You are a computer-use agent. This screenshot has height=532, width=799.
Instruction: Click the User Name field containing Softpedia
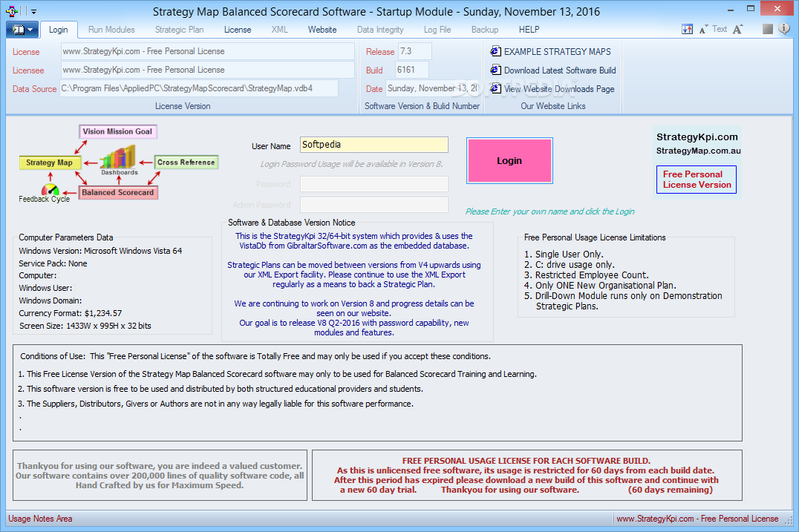(374, 145)
